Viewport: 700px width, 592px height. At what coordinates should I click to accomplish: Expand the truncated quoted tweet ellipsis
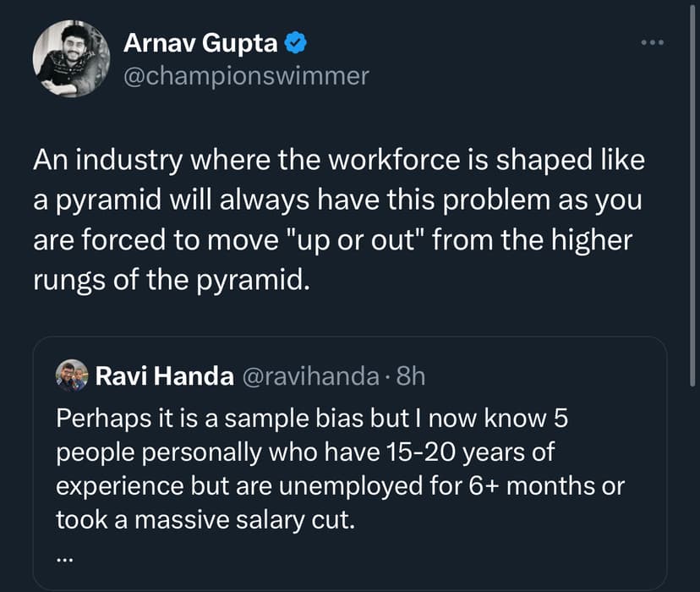(65, 556)
